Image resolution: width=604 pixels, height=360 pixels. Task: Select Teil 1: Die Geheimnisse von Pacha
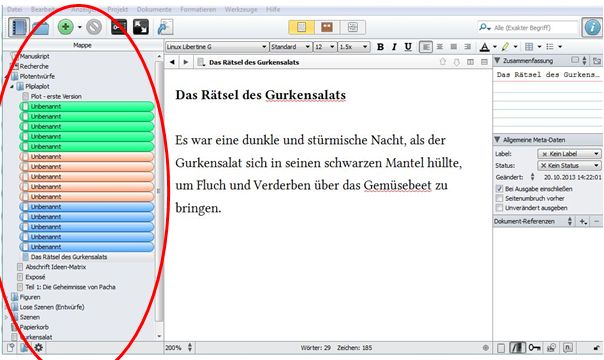70,287
